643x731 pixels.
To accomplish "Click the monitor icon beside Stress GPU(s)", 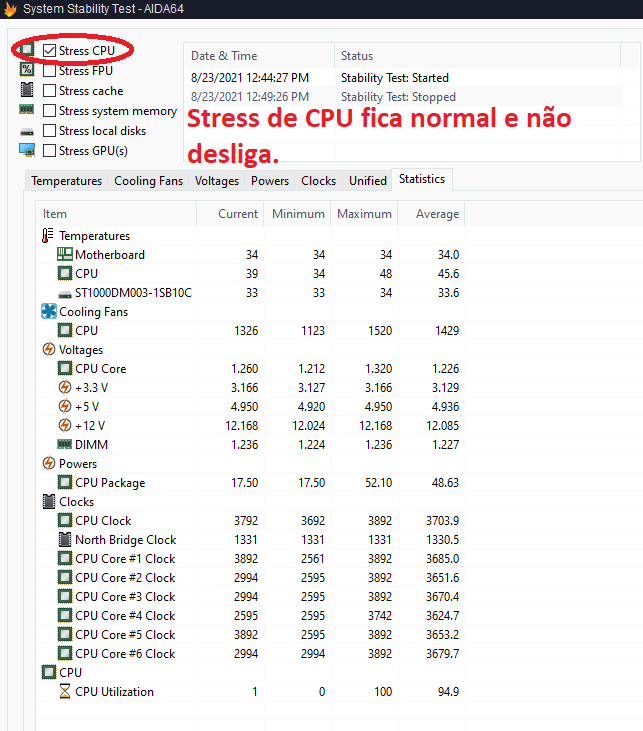I will pos(27,150).
